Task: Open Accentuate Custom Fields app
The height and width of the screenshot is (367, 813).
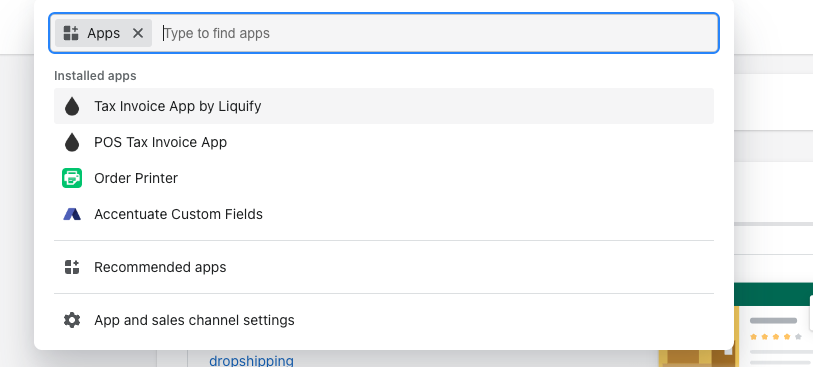Action: click(x=384, y=214)
